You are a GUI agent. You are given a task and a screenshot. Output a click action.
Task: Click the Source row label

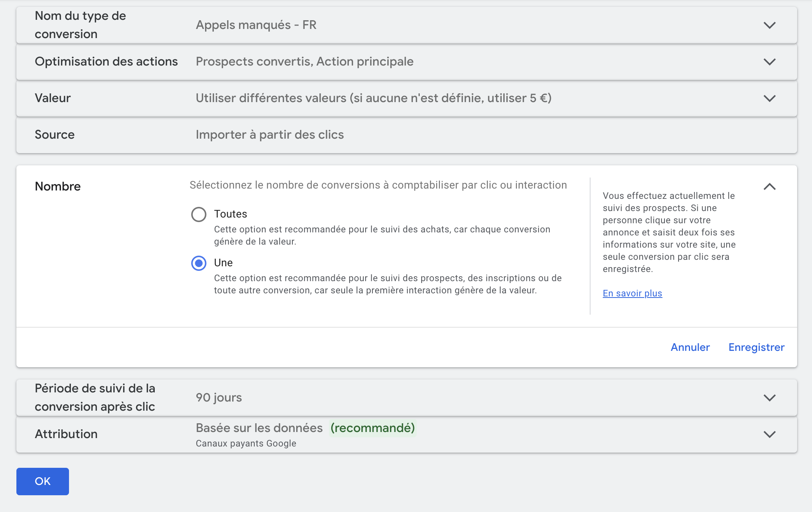[x=55, y=135]
